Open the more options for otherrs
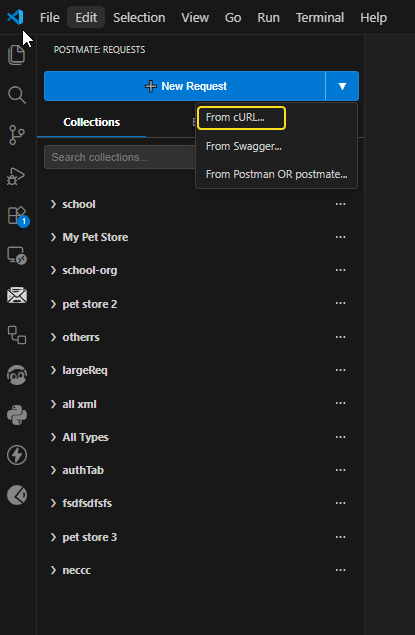415x635 pixels. coord(341,337)
